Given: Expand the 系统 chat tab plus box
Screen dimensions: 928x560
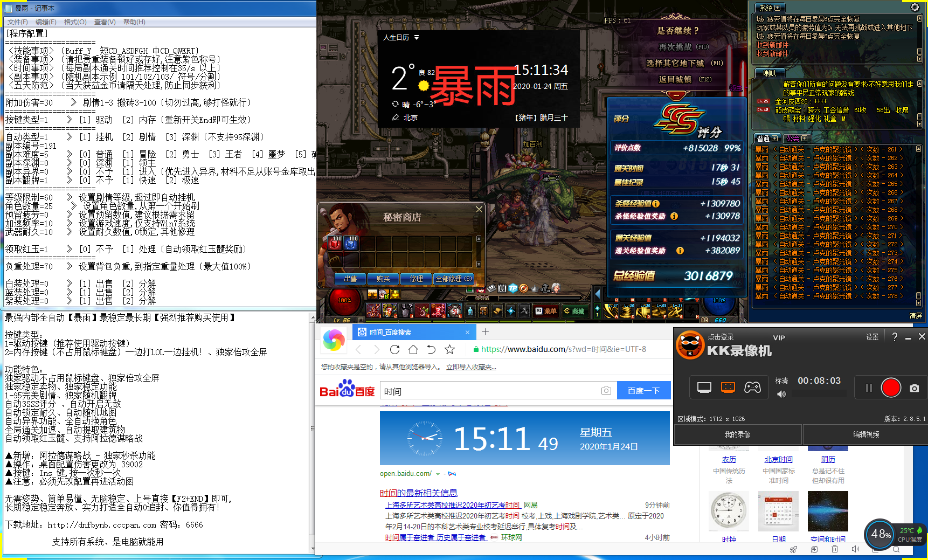Looking at the screenshot, I should pyautogui.click(x=777, y=8).
